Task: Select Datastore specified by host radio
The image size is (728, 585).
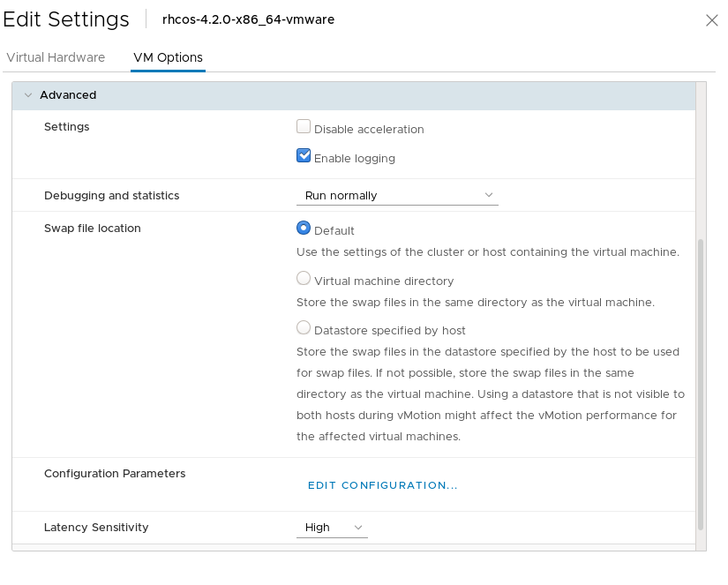Action: coord(304,328)
